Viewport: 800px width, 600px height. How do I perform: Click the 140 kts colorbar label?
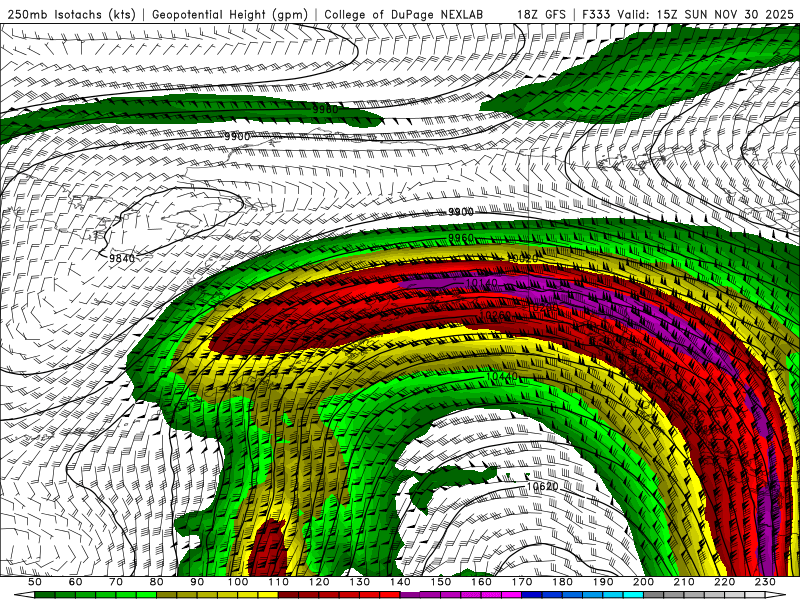pyautogui.click(x=401, y=582)
